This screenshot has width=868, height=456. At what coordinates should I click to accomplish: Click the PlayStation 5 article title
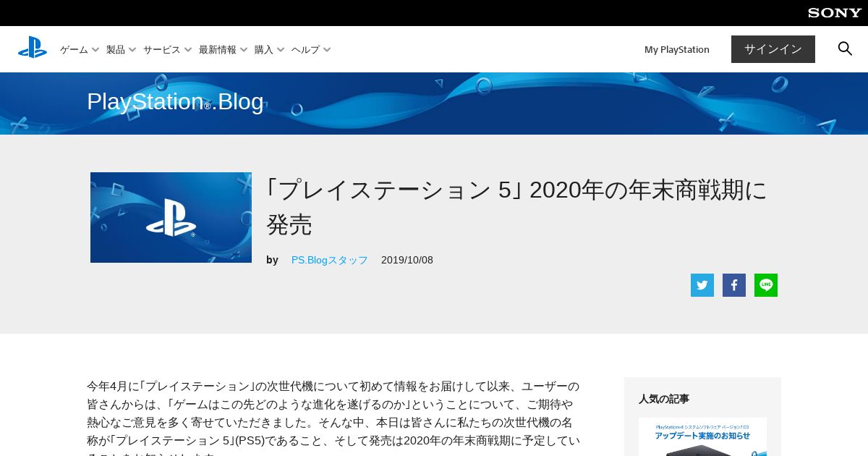[x=516, y=207]
